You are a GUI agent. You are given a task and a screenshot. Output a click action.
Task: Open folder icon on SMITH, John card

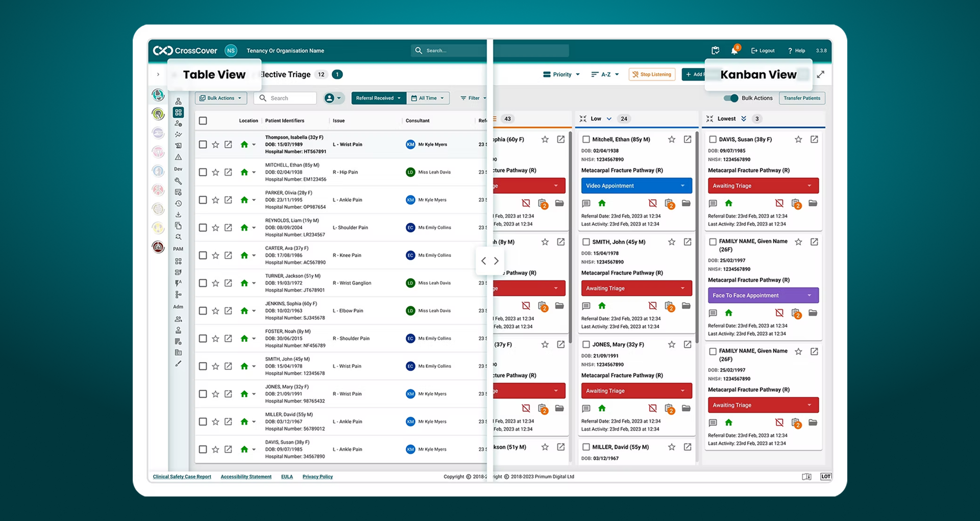click(x=686, y=305)
